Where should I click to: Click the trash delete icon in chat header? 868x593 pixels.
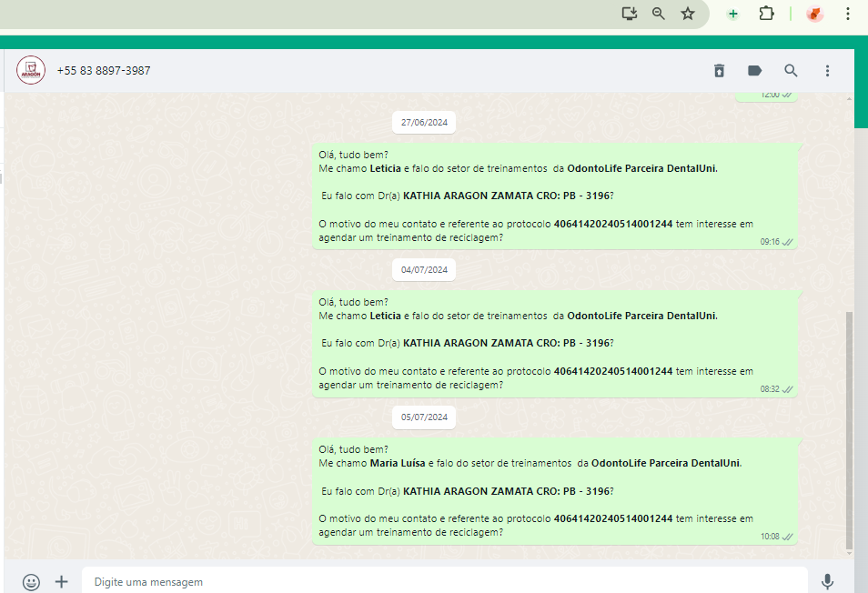point(719,71)
